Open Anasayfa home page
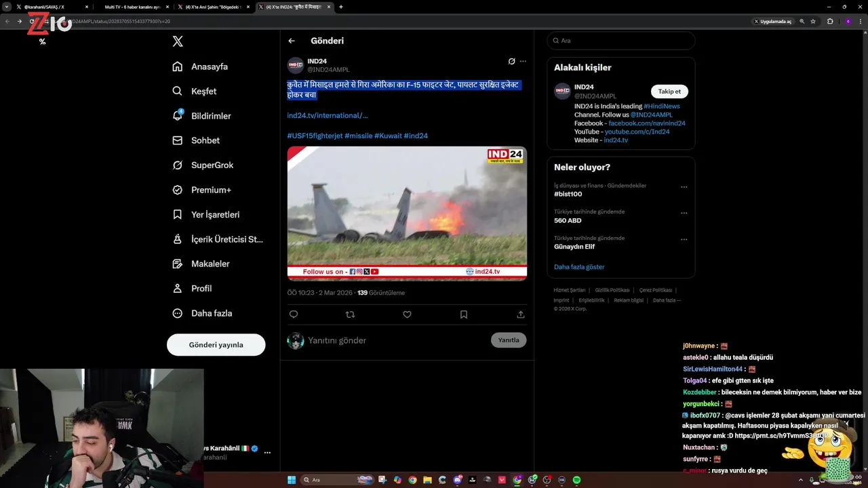The height and width of the screenshot is (488, 868). [200, 66]
